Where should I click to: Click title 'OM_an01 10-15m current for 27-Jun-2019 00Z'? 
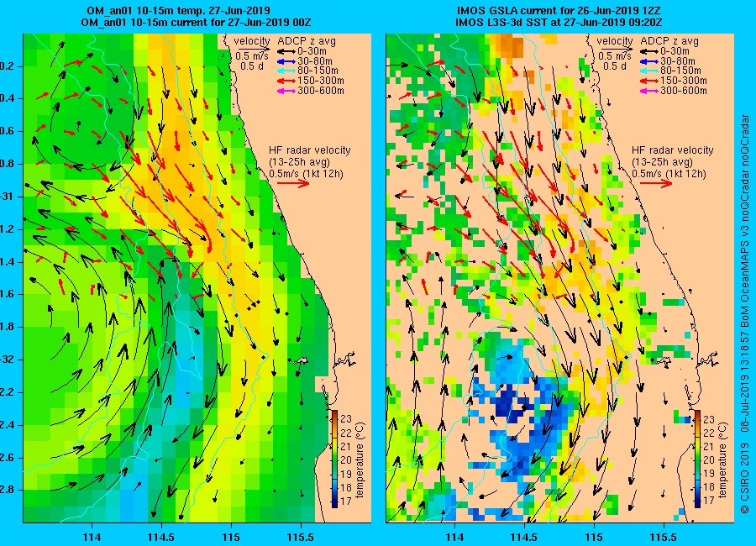196,23
